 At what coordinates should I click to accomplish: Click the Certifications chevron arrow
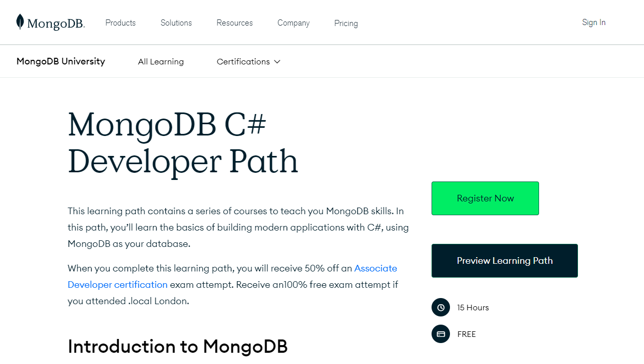pos(277,62)
